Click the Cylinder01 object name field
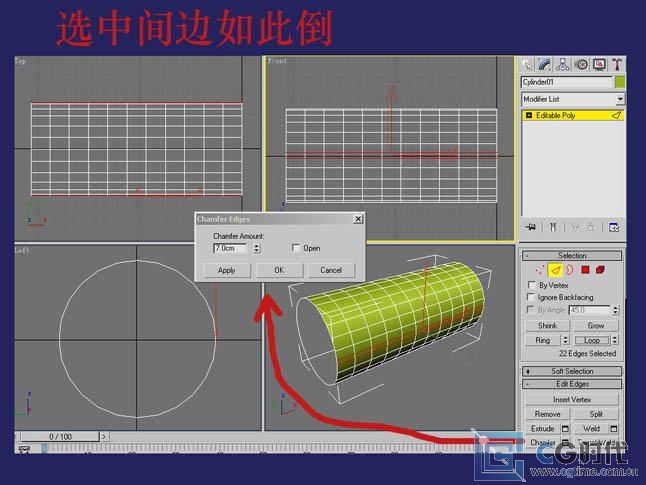Screen dimensions: 646x485 coord(567,82)
